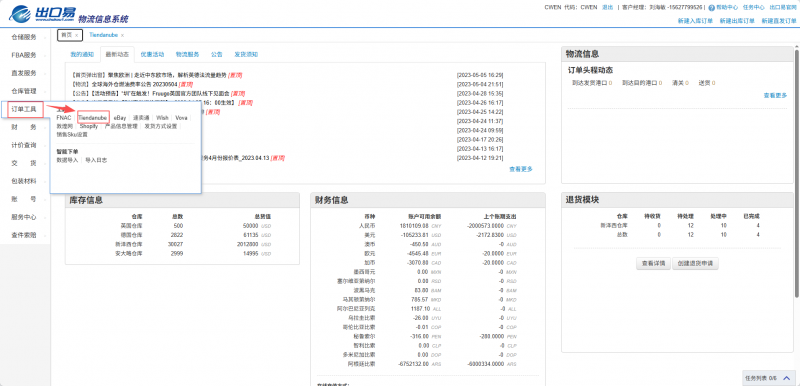Open 发货方式设置 in the flyout

point(160,126)
